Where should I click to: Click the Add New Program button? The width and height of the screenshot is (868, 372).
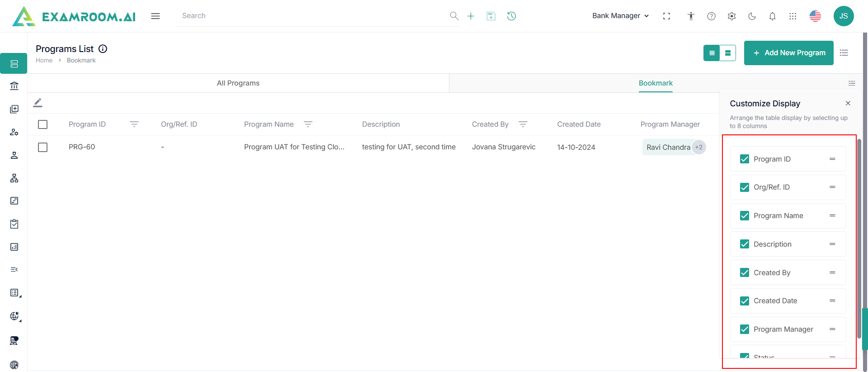[788, 53]
